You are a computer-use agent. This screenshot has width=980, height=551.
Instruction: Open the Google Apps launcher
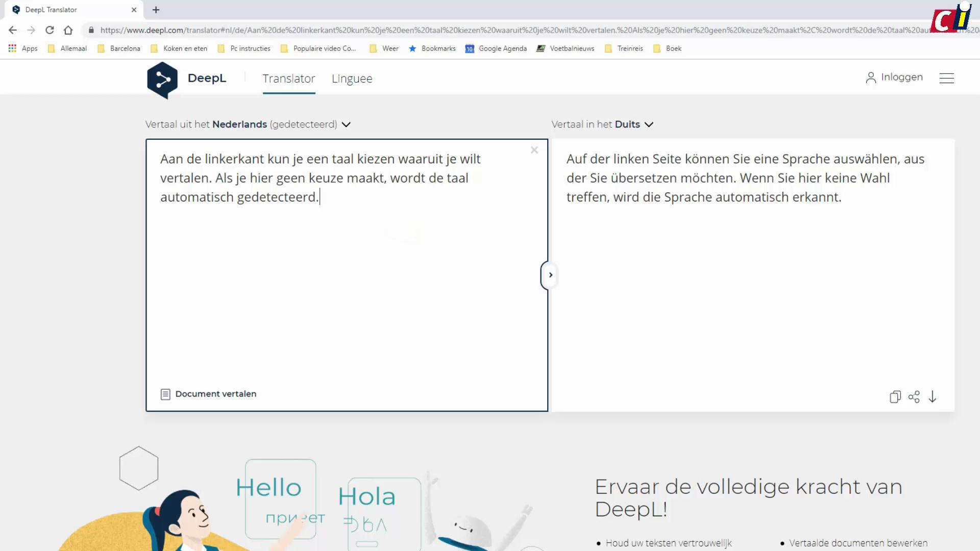click(x=12, y=48)
